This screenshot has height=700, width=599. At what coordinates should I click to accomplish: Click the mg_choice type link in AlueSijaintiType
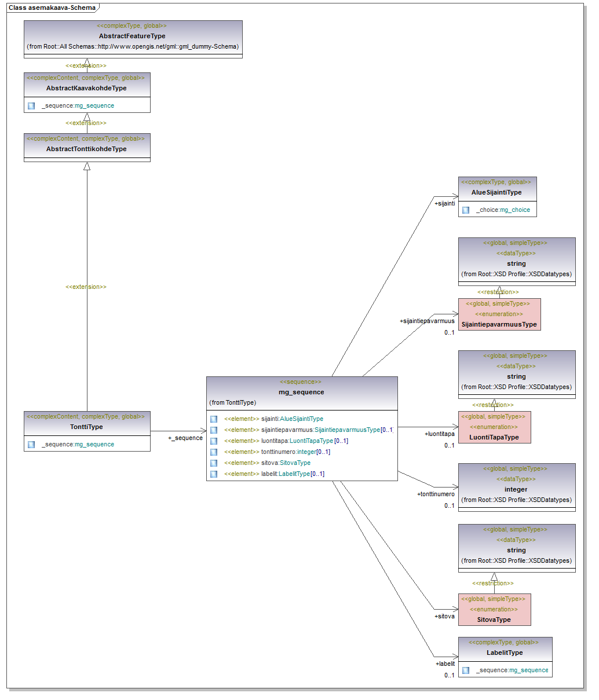(514, 210)
